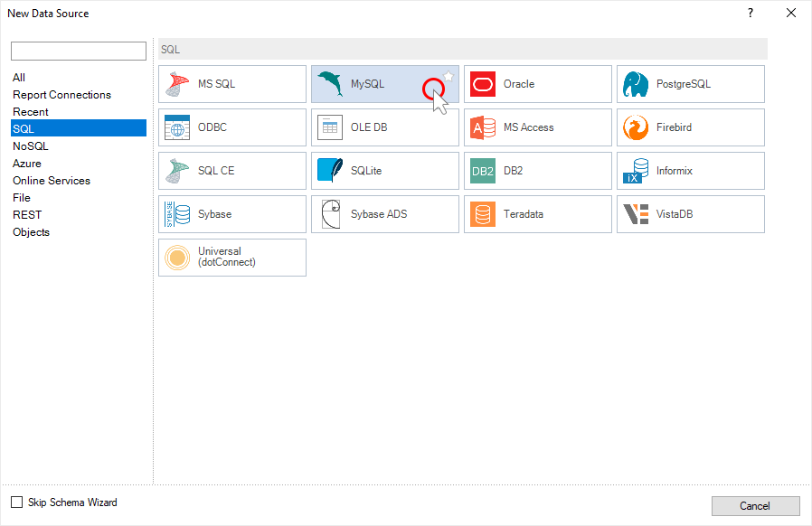Open the Online Services category

click(x=52, y=181)
